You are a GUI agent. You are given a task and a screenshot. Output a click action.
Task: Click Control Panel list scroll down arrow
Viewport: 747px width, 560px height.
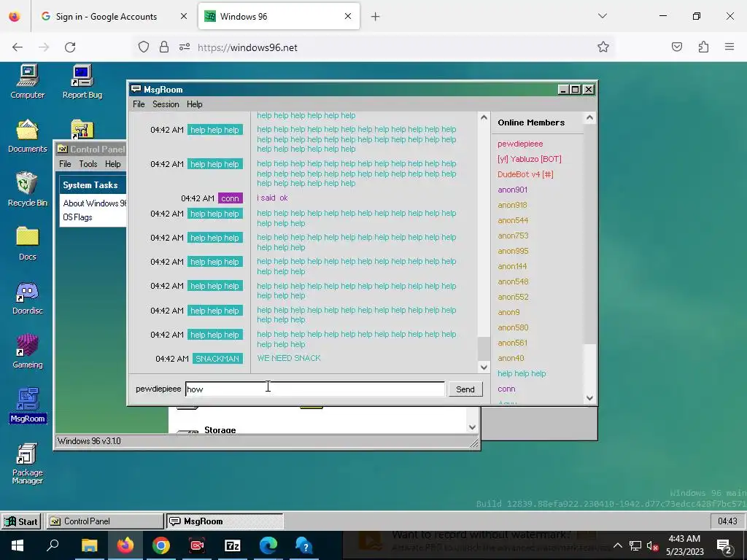(472, 427)
